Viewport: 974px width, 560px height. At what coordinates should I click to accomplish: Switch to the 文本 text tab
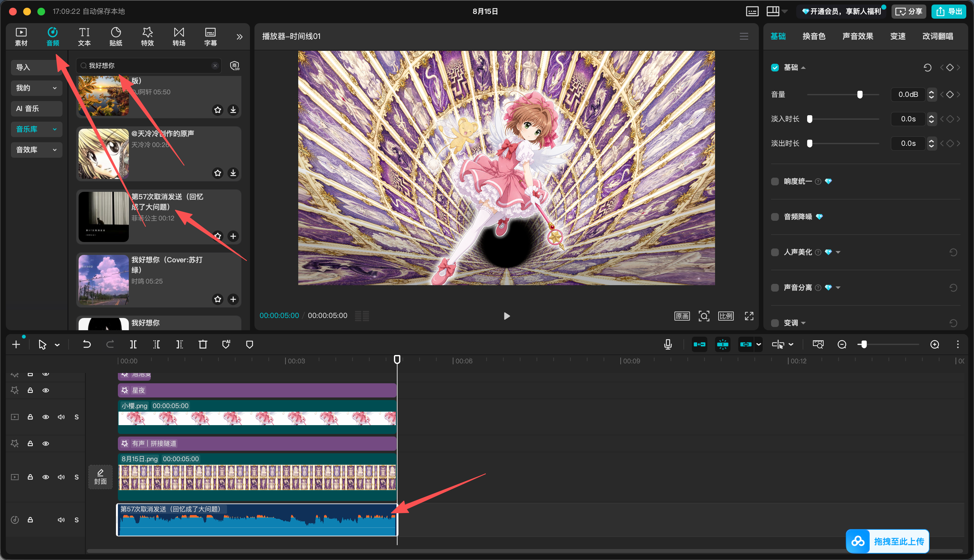click(84, 37)
